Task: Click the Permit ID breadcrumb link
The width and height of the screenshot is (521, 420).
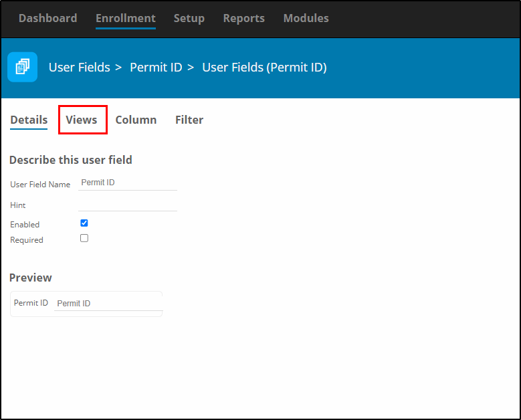Action: click(x=156, y=68)
